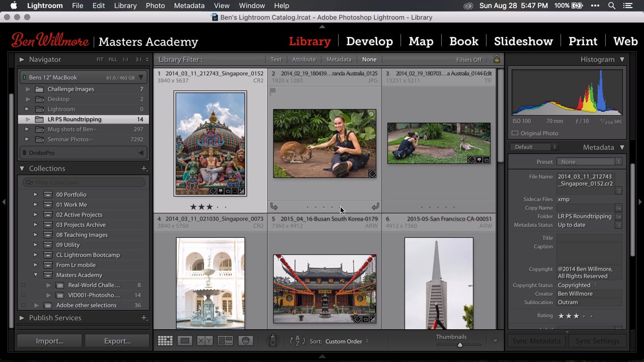This screenshot has width=644, height=362.
Task: Toggle the Real-World Challe... collection target box
Action: tap(23, 285)
